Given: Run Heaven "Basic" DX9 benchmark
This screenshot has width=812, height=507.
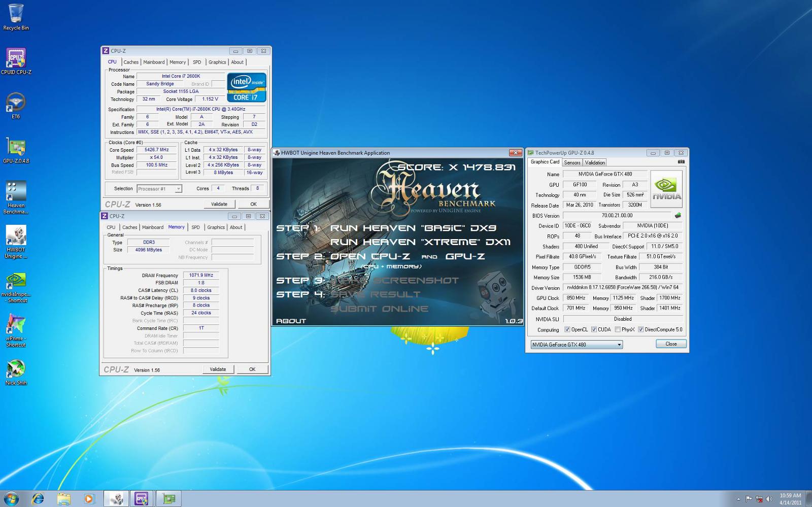Looking at the screenshot, I should tap(413, 228).
